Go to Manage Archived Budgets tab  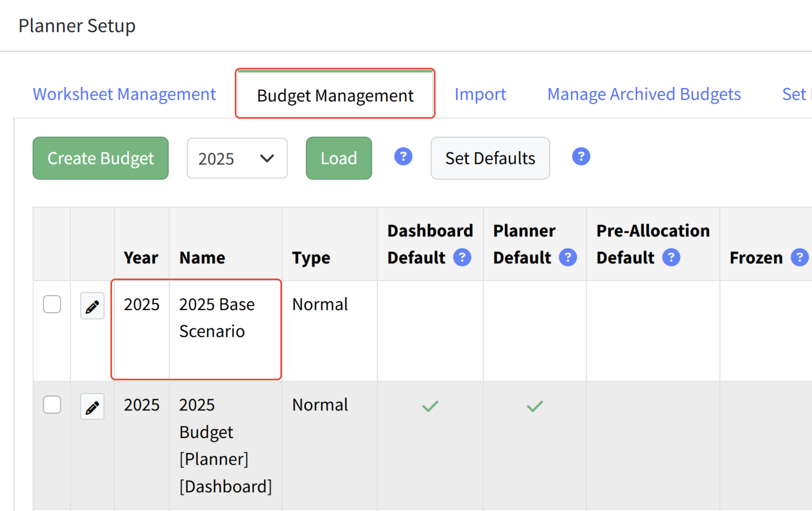(x=644, y=94)
